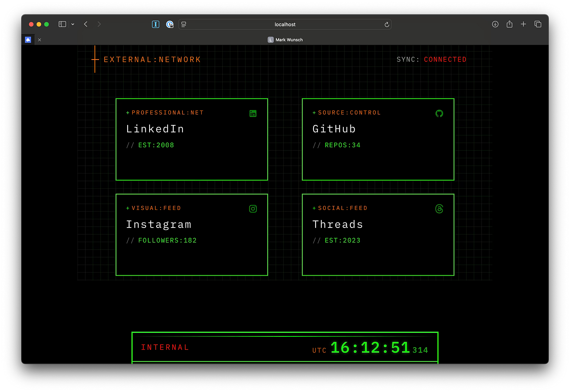Go back to the previous page
The image size is (570, 392).
86,24
